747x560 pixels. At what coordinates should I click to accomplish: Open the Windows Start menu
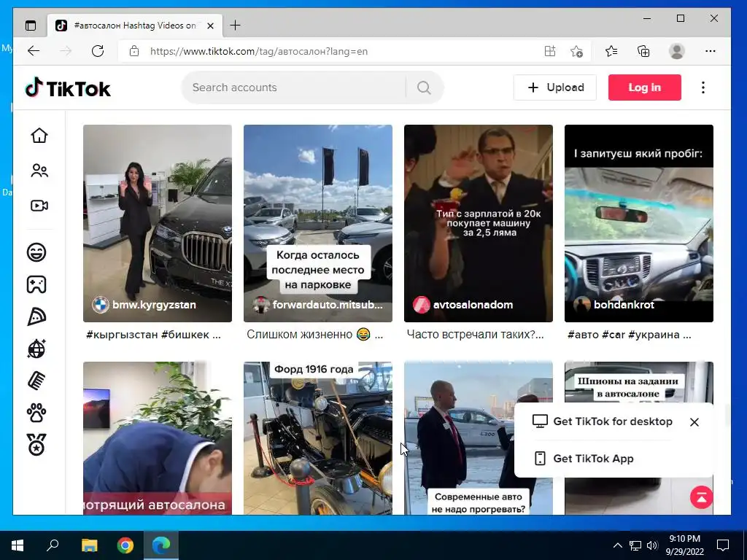[x=18, y=545]
